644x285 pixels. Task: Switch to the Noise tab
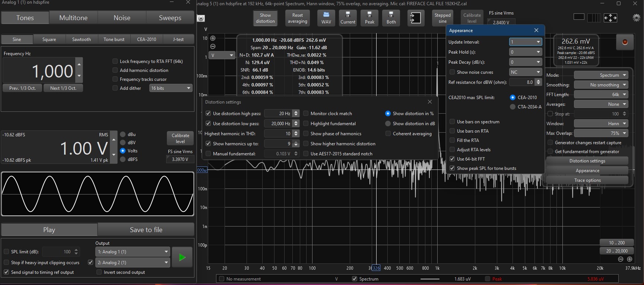[x=122, y=18]
